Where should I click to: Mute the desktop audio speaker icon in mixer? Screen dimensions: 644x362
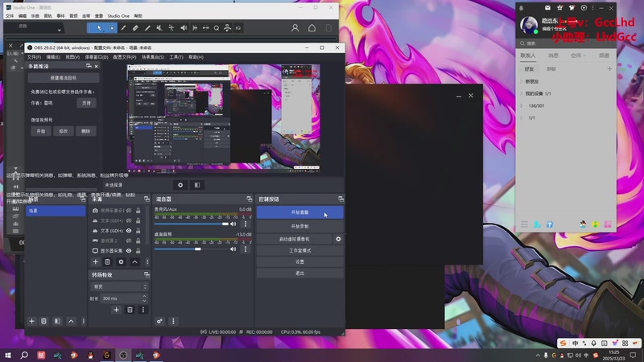233,249
